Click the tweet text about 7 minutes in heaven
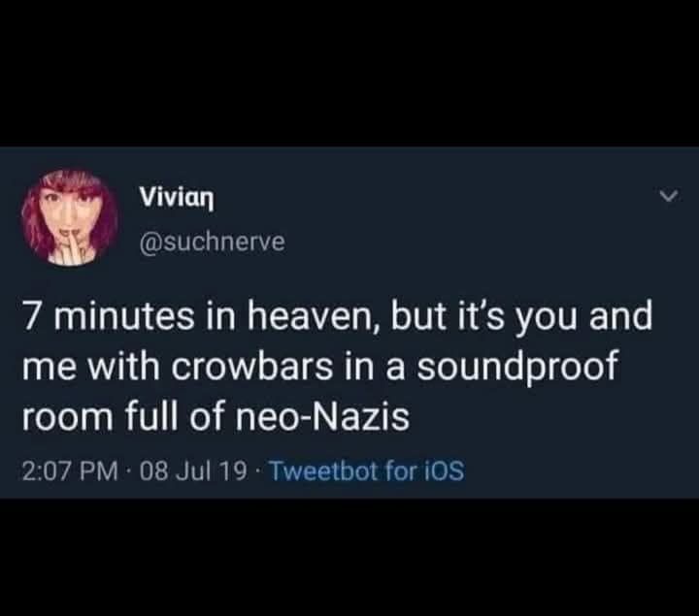The height and width of the screenshot is (616, 699). tap(337, 367)
